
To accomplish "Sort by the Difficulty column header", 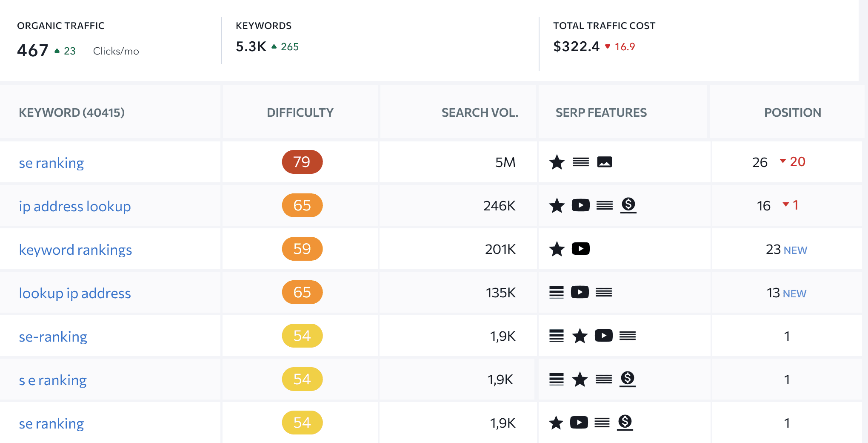I will pyautogui.click(x=300, y=112).
